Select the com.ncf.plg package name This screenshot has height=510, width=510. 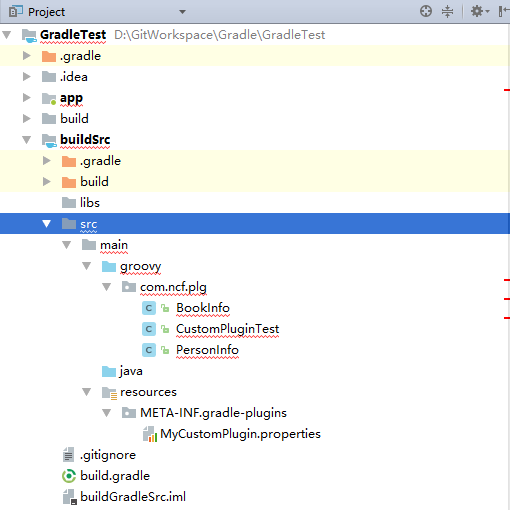coord(173,287)
